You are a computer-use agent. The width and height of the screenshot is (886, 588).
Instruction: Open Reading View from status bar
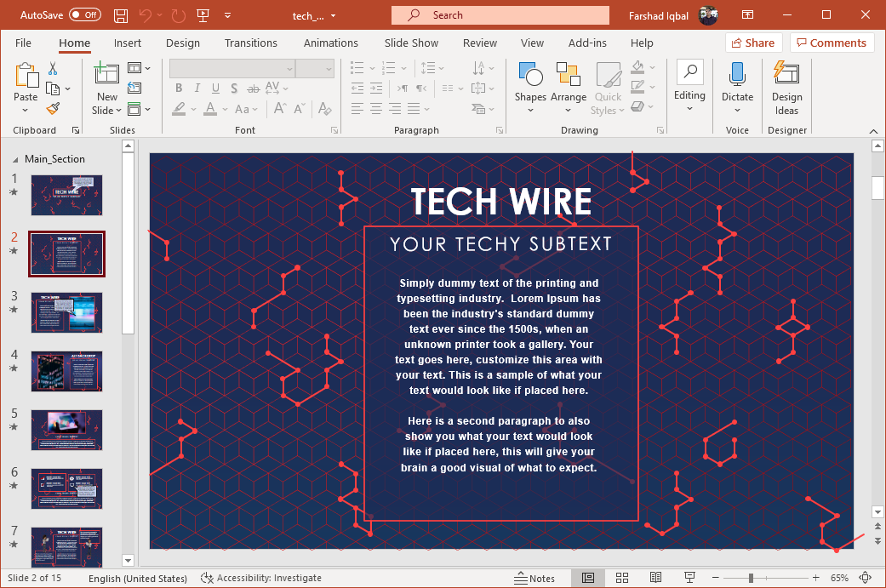click(x=654, y=578)
